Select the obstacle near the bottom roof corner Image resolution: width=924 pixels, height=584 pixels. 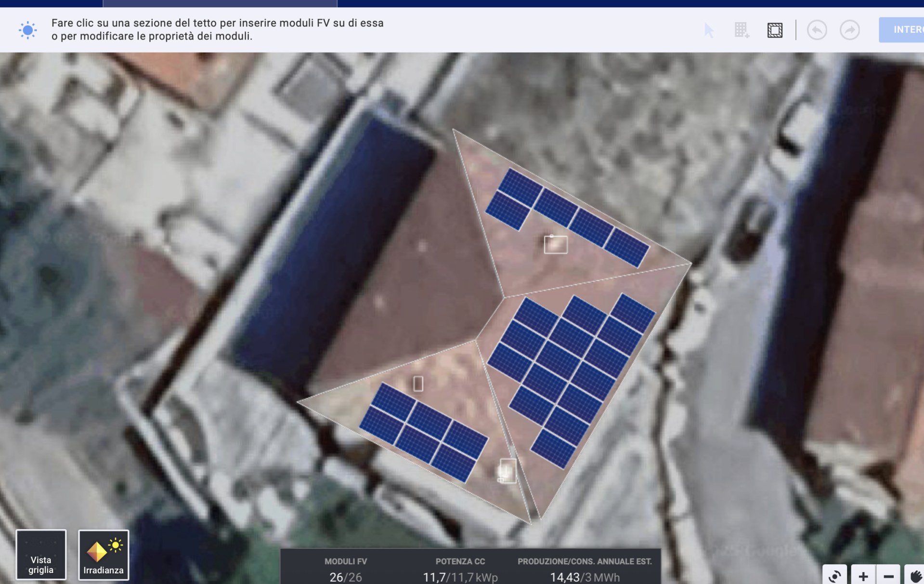click(508, 471)
